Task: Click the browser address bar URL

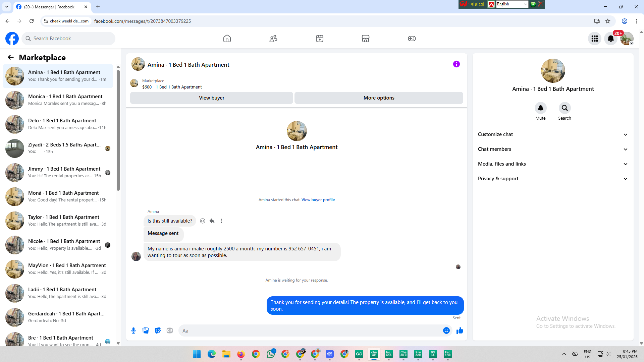Action: point(143,21)
